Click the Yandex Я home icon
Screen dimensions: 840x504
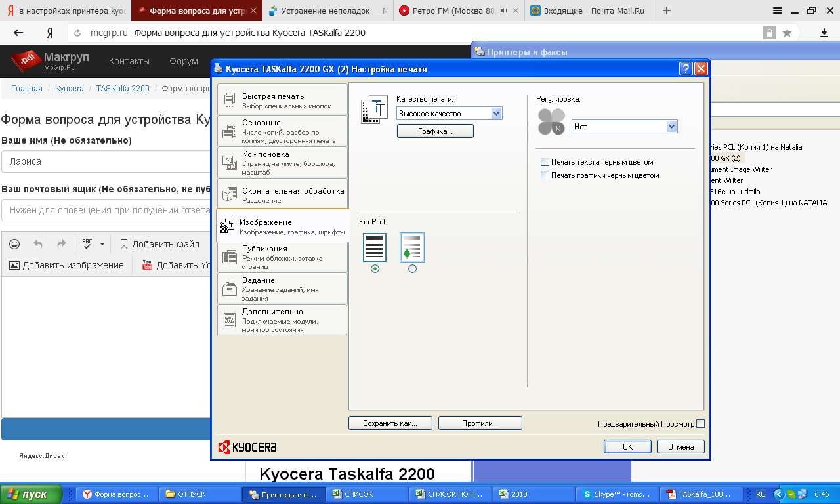tap(50, 33)
